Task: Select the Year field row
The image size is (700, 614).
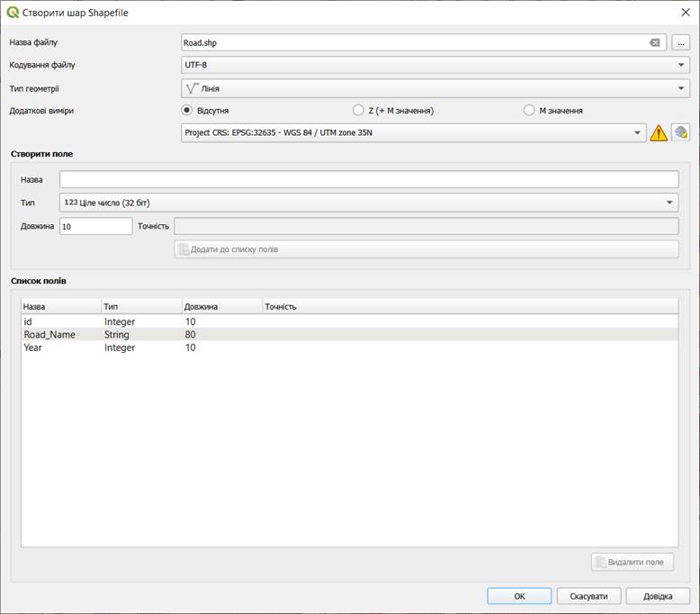Action: [x=34, y=348]
